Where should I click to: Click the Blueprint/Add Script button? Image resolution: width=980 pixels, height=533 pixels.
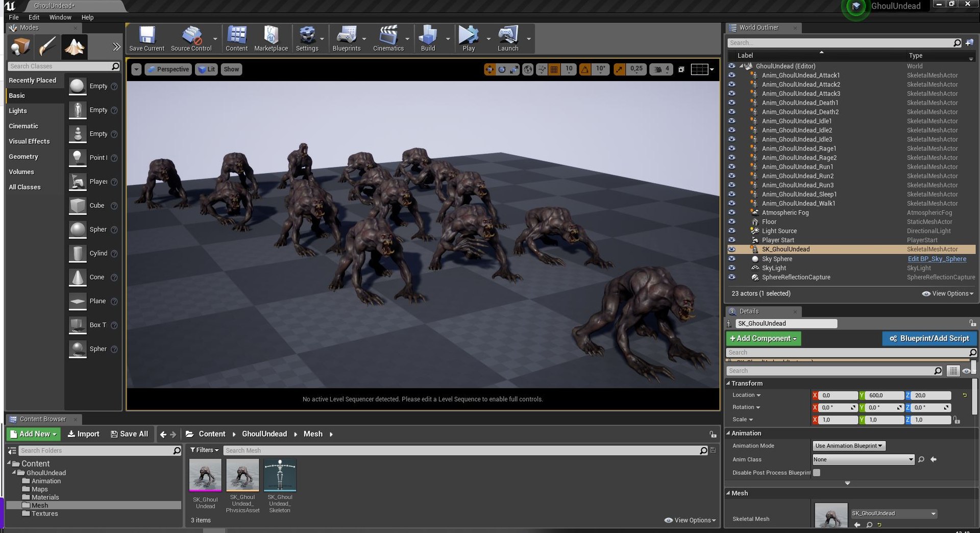929,338
